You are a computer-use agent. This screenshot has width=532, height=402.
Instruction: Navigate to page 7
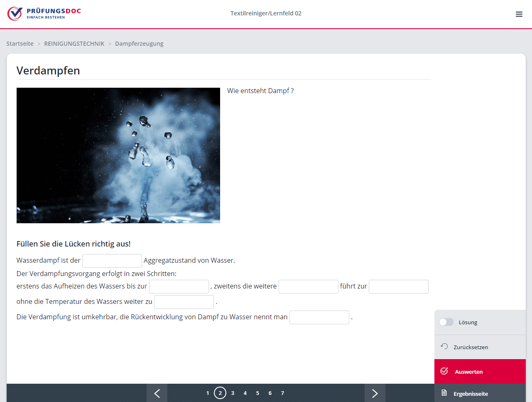point(282,393)
